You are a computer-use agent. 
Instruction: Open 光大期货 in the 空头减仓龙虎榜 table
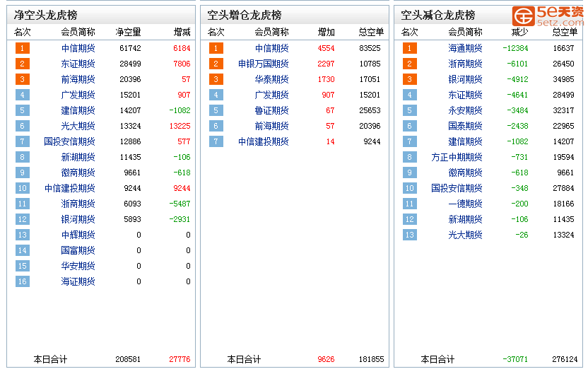tap(465, 235)
